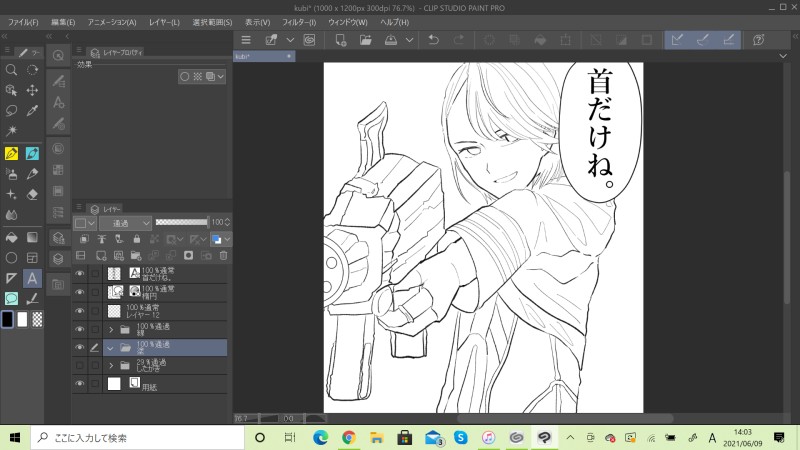Choose the Text tool

(x=32, y=278)
